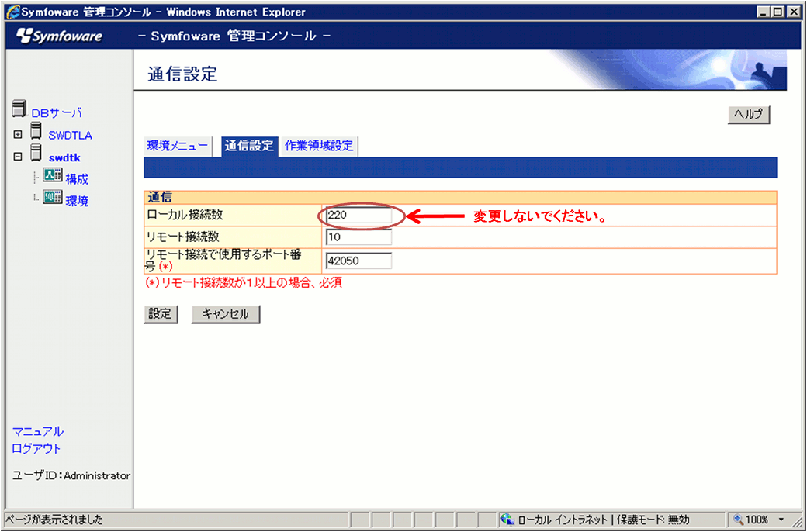Click the キャンセル button
The height and width of the screenshot is (532, 807).
226,314
